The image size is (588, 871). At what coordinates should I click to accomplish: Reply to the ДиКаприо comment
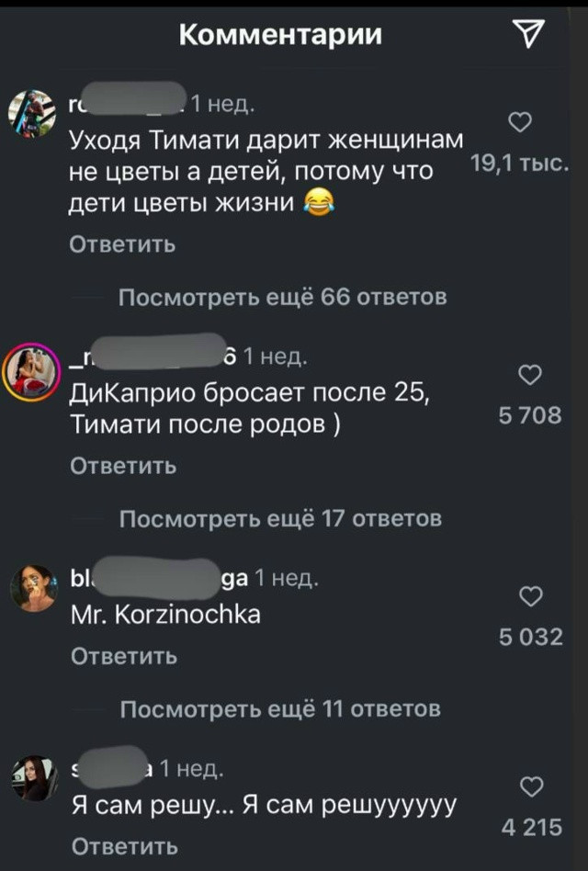coord(123,466)
